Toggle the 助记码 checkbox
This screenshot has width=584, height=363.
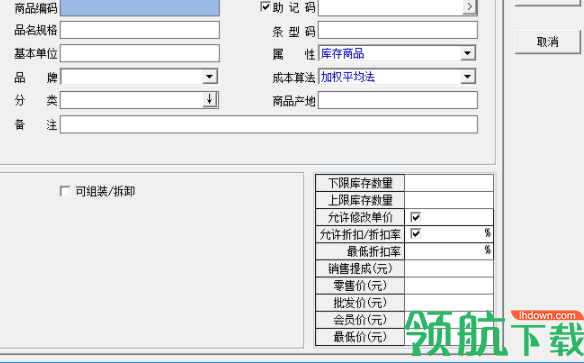tap(265, 7)
